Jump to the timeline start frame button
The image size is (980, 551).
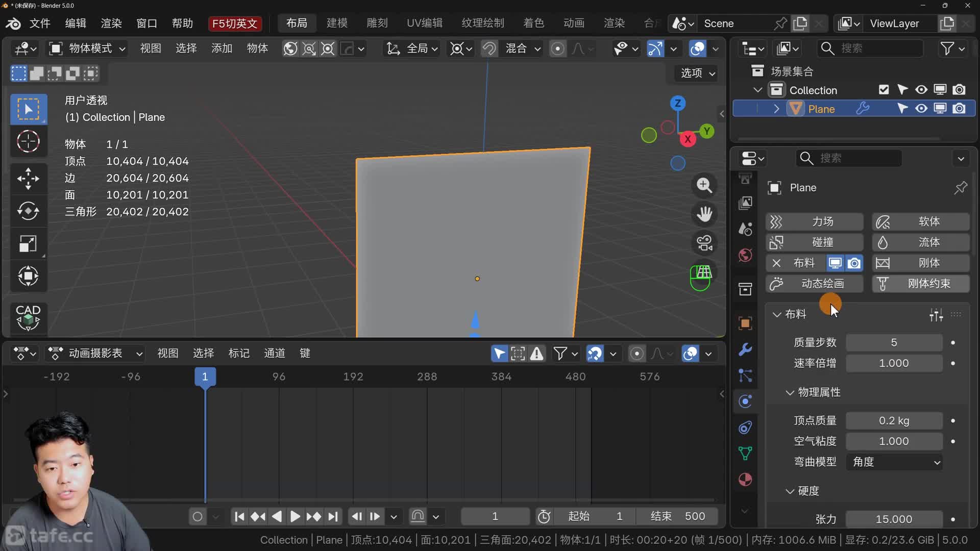click(x=239, y=516)
